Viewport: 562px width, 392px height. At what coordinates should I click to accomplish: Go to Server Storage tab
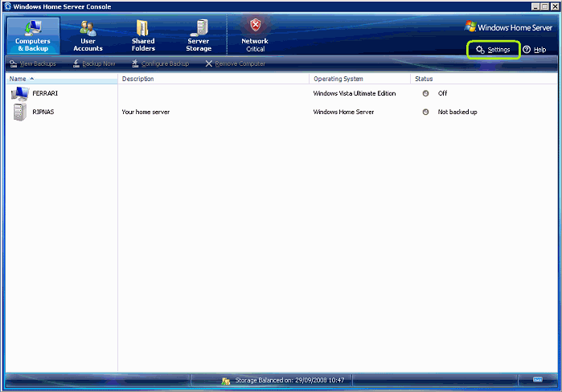(x=199, y=36)
